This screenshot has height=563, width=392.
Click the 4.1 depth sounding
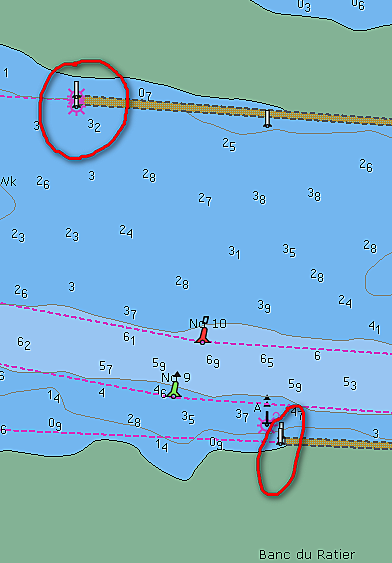374,327
